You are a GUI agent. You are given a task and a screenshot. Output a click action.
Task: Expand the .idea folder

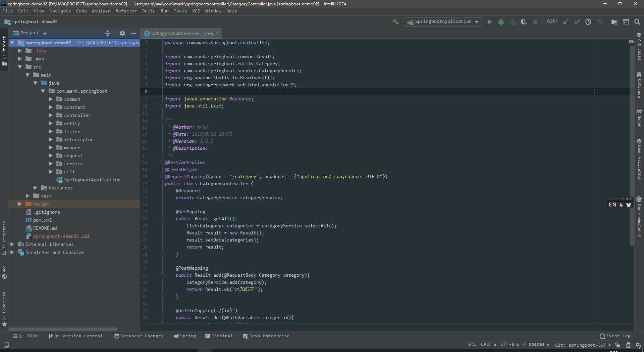[20, 51]
